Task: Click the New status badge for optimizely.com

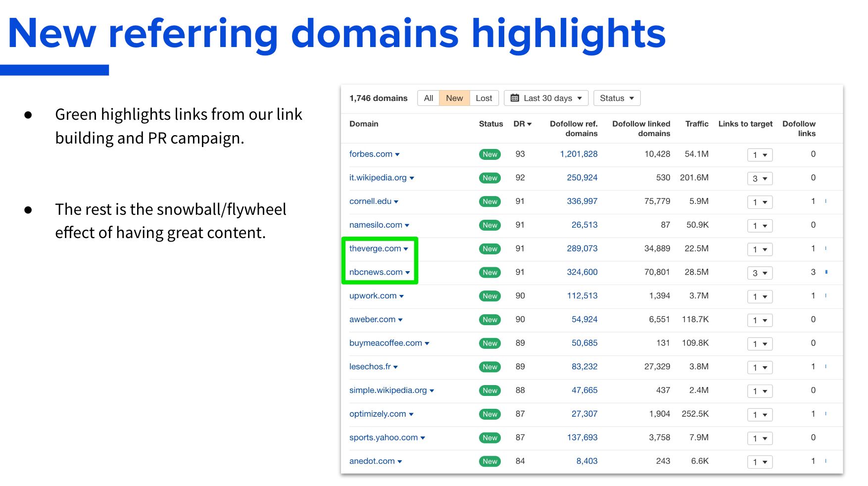Action: coord(489,414)
